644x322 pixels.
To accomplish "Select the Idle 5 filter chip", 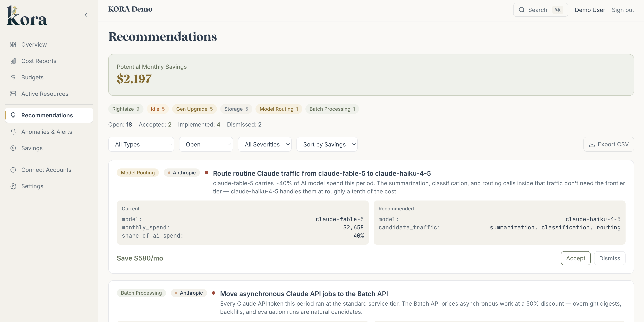I will pos(158,109).
